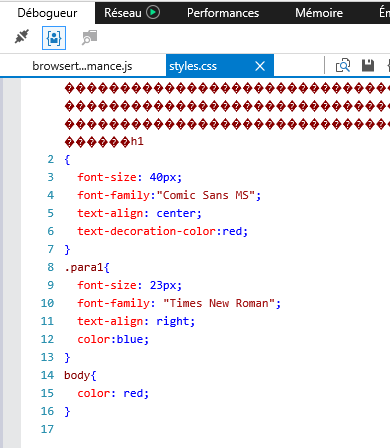The width and height of the screenshot is (390, 448).
Task: Toggle the pretty print braces button
Action: [x=54, y=38]
